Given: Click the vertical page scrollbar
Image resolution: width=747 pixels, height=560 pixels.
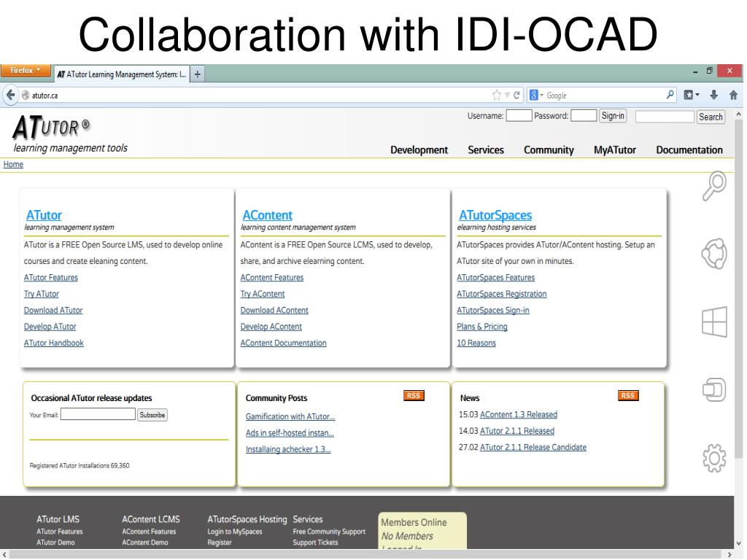Looking at the screenshot, I should pyautogui.click(x=739, y=288).
